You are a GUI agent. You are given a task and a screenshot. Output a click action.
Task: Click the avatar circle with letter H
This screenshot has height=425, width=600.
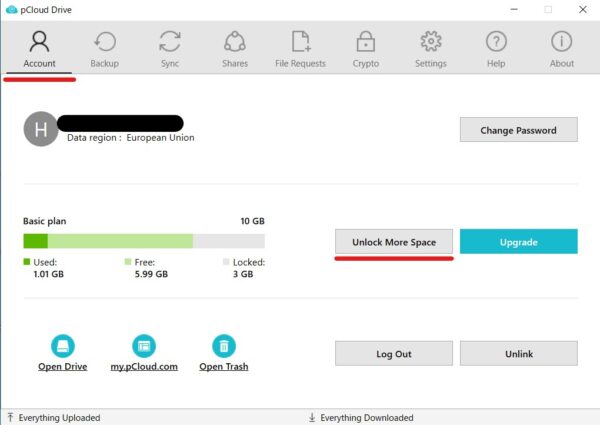click(x=41, y=129)
